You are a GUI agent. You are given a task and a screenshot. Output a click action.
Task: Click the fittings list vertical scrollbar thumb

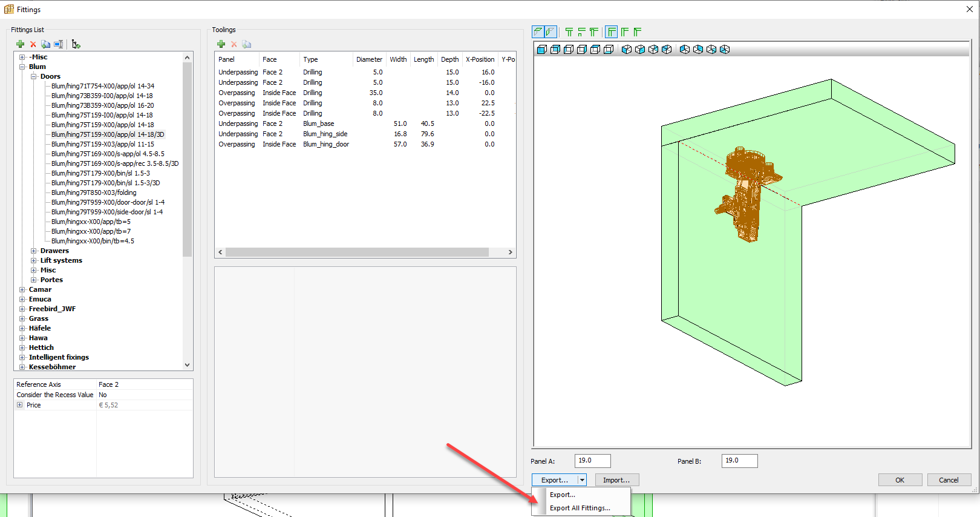click(187, 159)
